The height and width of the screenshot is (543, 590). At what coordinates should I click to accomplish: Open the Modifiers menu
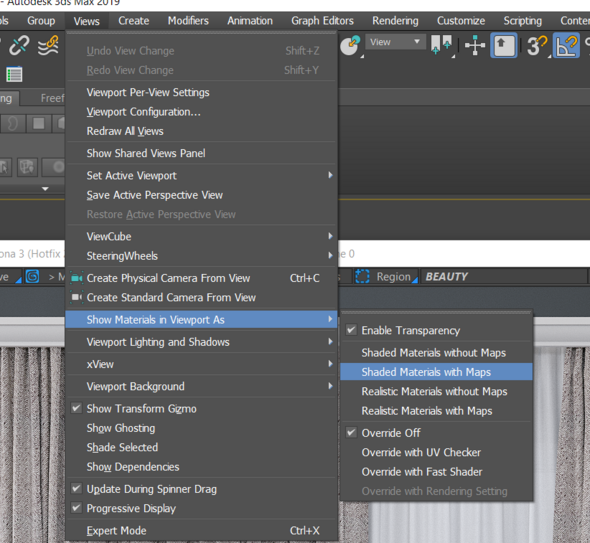pyautogui.click(x=188, y=21)
